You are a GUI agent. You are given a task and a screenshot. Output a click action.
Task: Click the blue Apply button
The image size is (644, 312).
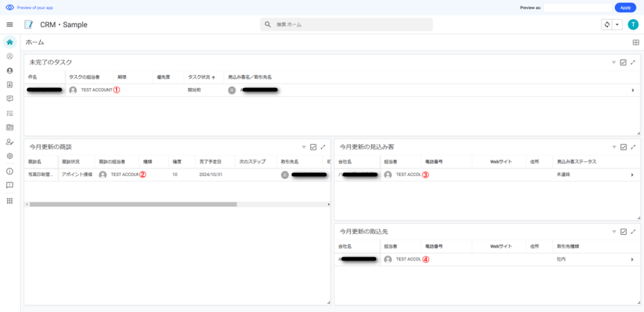[625, 8]
